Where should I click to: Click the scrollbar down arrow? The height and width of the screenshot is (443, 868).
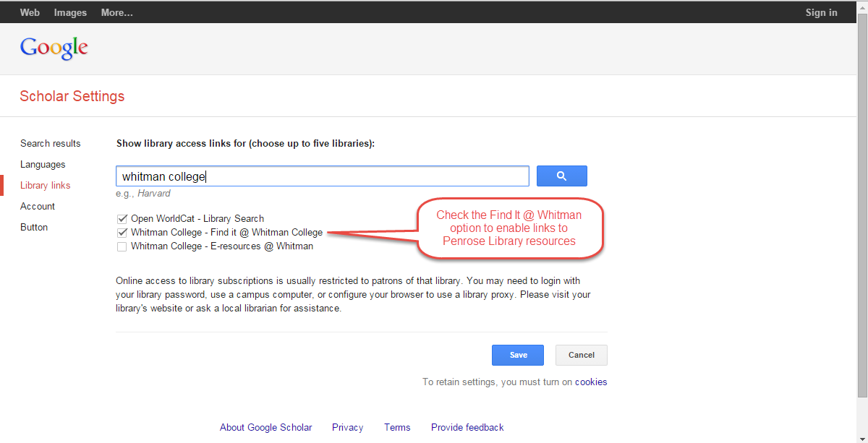coord(862,437)
